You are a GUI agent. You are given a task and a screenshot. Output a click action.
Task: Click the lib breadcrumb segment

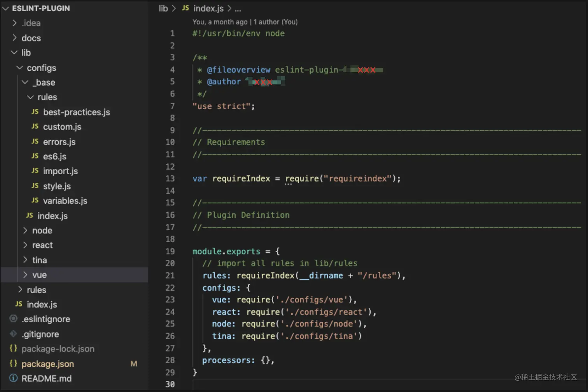(163, 8)
